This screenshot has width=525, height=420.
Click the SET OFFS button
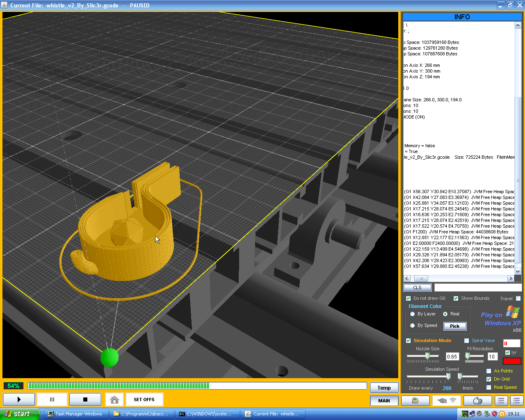pyautogui.click(x=144, y=399)
